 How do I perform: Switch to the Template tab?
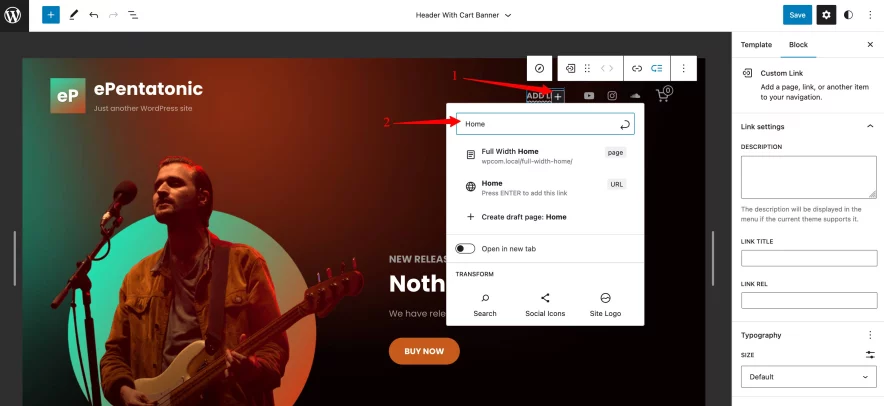tap(756, 45)
